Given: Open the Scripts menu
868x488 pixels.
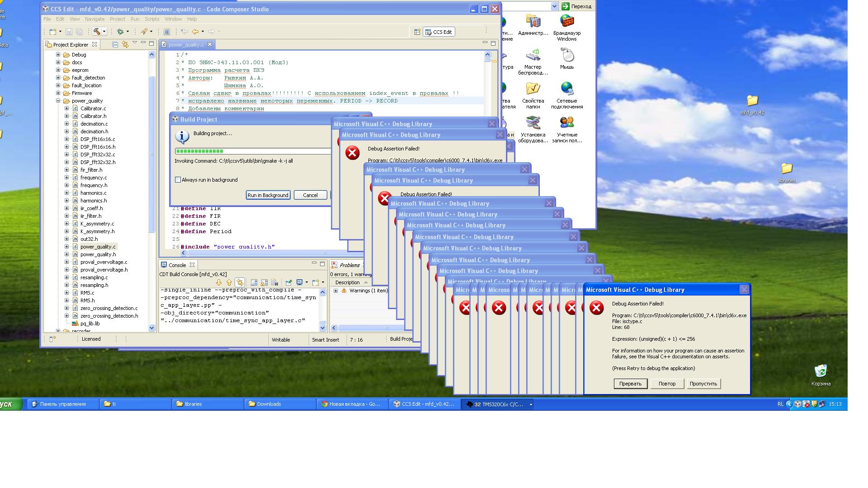Looking at the screenshot, I should coord(152,19).
